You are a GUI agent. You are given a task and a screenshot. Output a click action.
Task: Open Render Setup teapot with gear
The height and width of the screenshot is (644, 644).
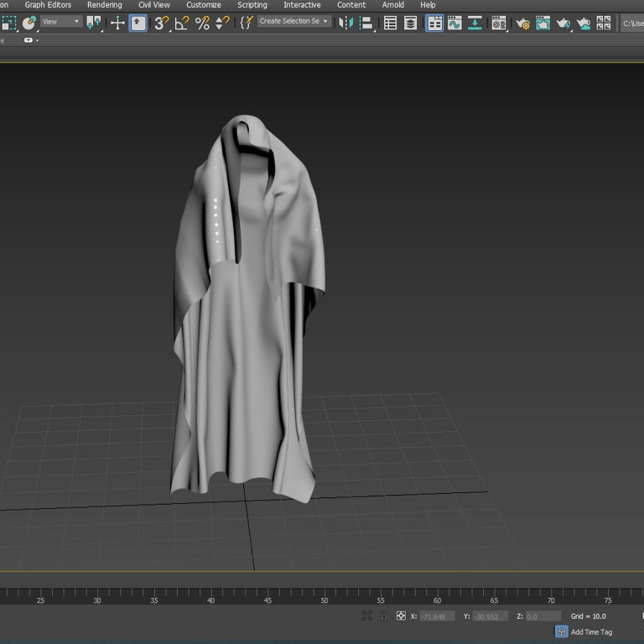tap(522, 23)
